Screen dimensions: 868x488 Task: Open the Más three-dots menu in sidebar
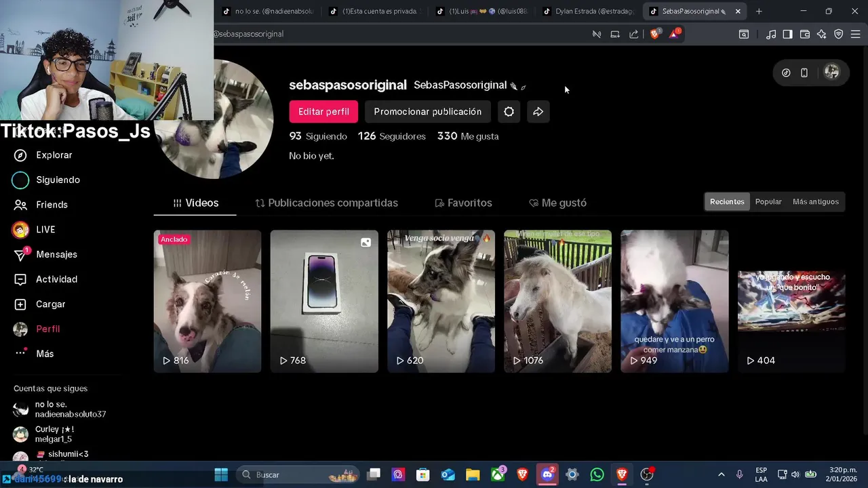pos(20,352)
